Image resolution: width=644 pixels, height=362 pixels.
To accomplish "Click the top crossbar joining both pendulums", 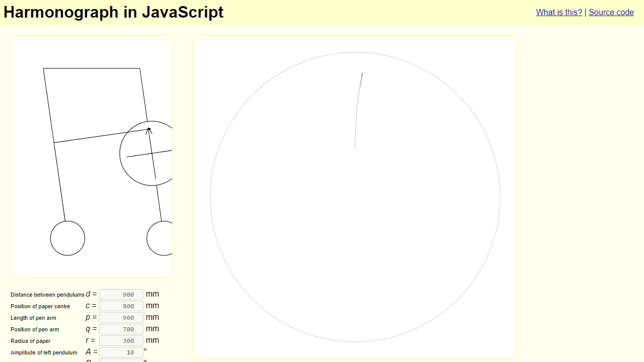I will (x=92, y=68).
